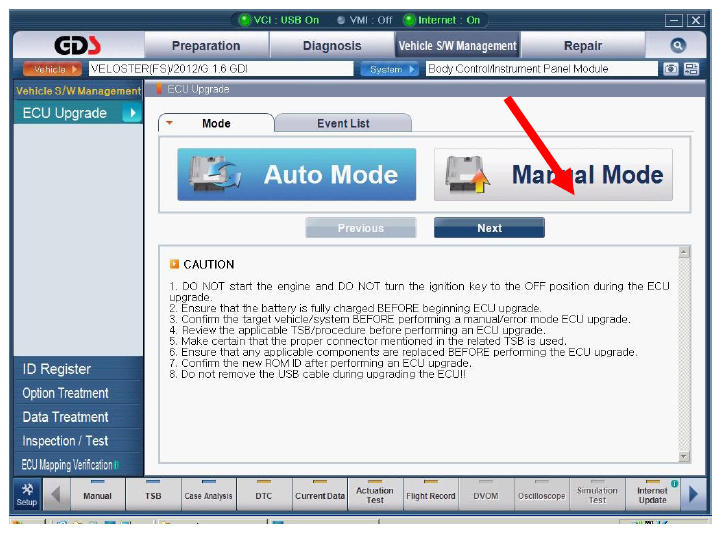Click Vehicle S/W Management sidebar header
The image size is (721, 533).
click(79, 91)
